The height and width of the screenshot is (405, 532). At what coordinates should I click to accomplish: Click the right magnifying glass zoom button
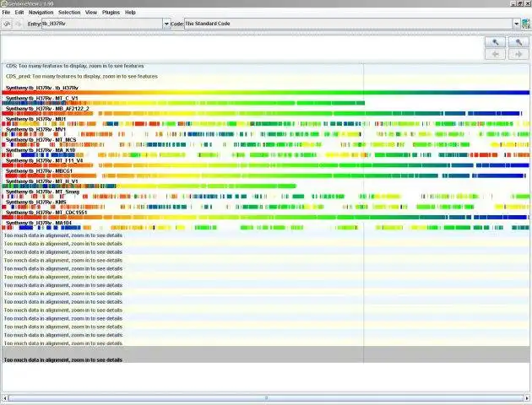[x=518, y=42]
